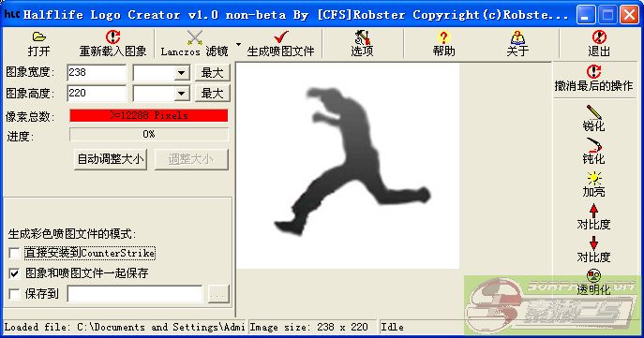Close the Halflife Logo Creator window
Viewport: 644px width, 338px height.
click(x=629, y=16)
